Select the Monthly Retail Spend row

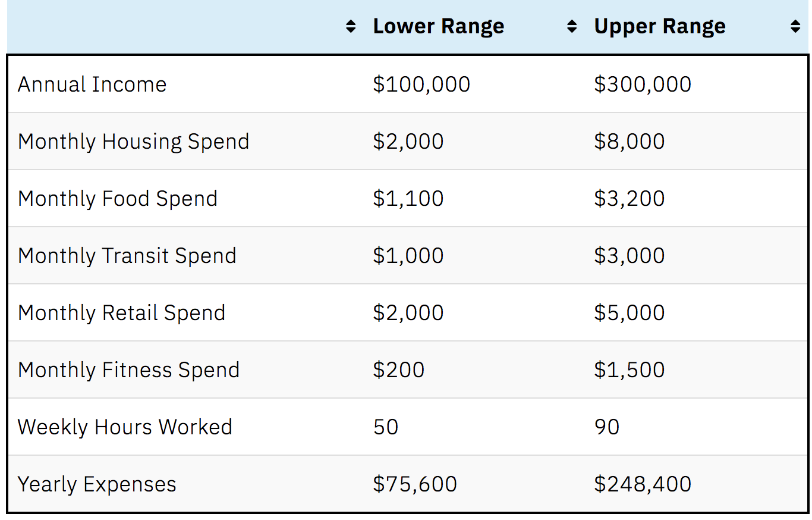coord(408,312)
